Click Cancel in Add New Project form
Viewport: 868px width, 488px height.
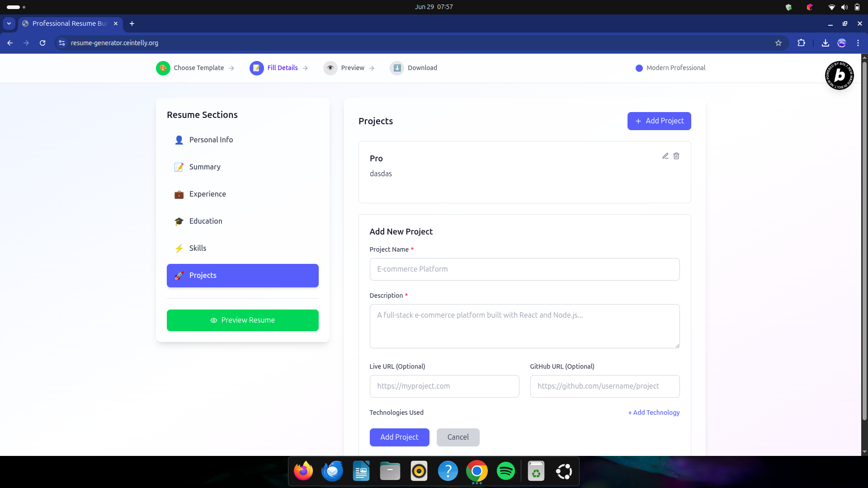coord(458,437)
